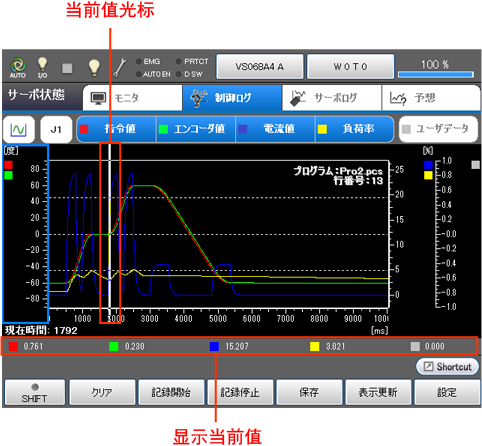The image size is (482, 446).
Task: Switch to the モニタ tab
Action: [x=132, y=98]
